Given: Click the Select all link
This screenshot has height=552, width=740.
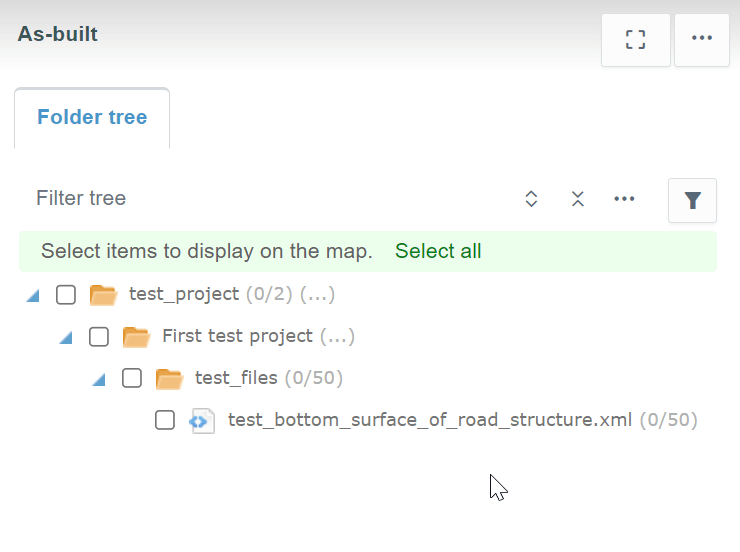Looking at the screenshot, I should click(438, 251).
